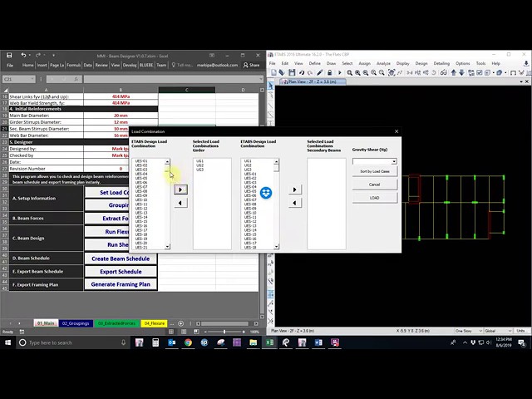The image size is (532, 399).
Task: Open One Story dropdown in ETABS status bar
Action: [480, 331]
